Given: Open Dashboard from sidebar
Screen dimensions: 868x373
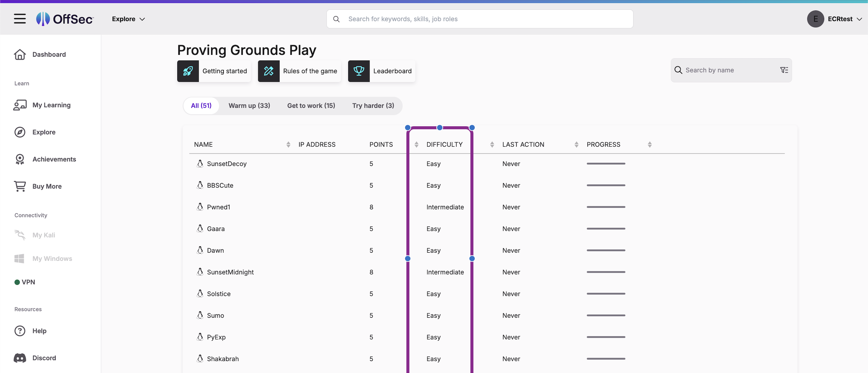Looking at the screenshot, I should point(49,55).
